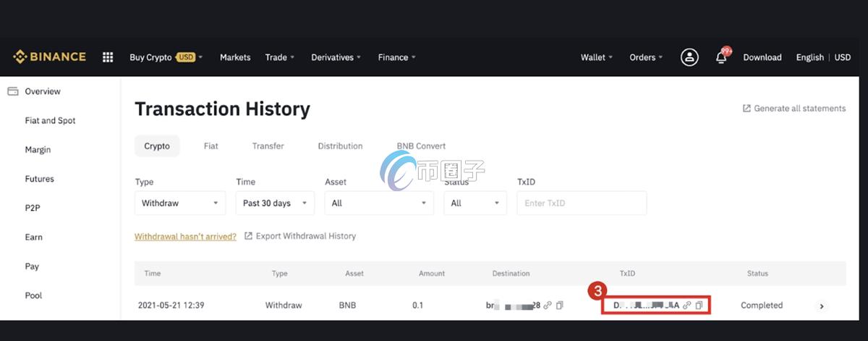
Task: Expand the withdrawal row details arrow
Action: [x=821, y=306]
